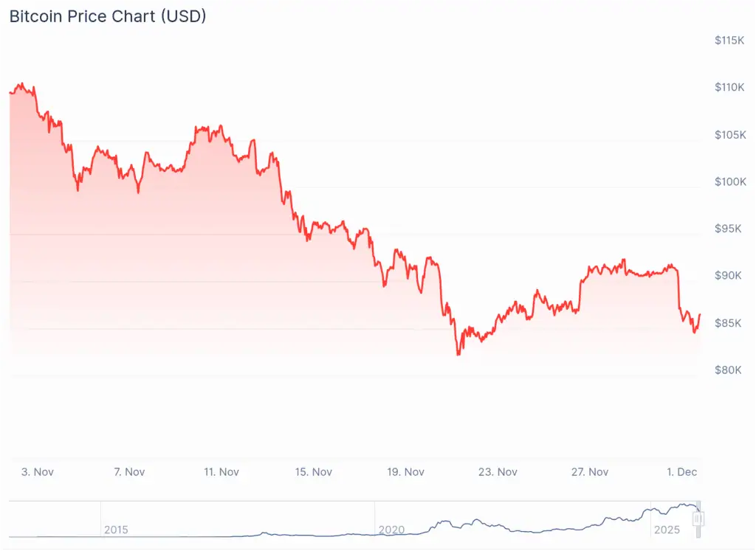756x551 pixels.
Task: Click the Bitcoin Price Chart (USD) title
Action: 108,16
